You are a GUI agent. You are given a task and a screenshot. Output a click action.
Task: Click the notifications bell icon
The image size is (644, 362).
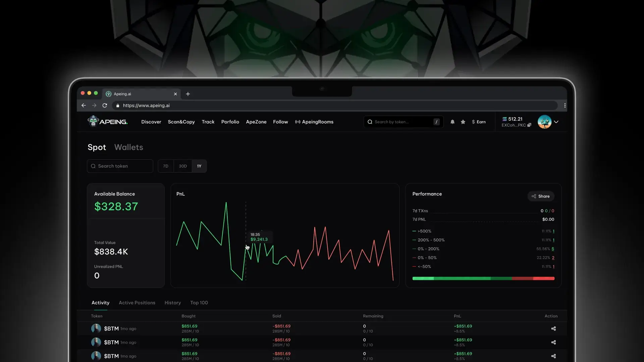(x=452, y=122)
